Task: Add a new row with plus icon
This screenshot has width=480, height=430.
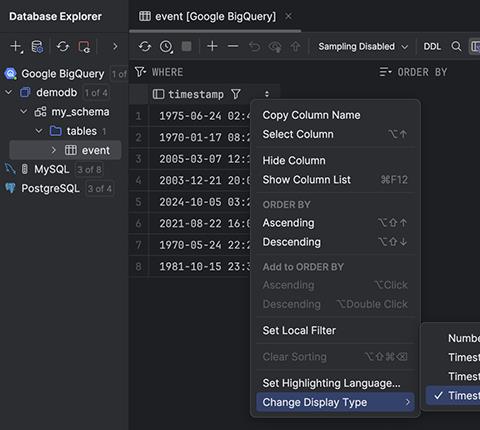Action: pyautogui.click(x=212, y=46)
